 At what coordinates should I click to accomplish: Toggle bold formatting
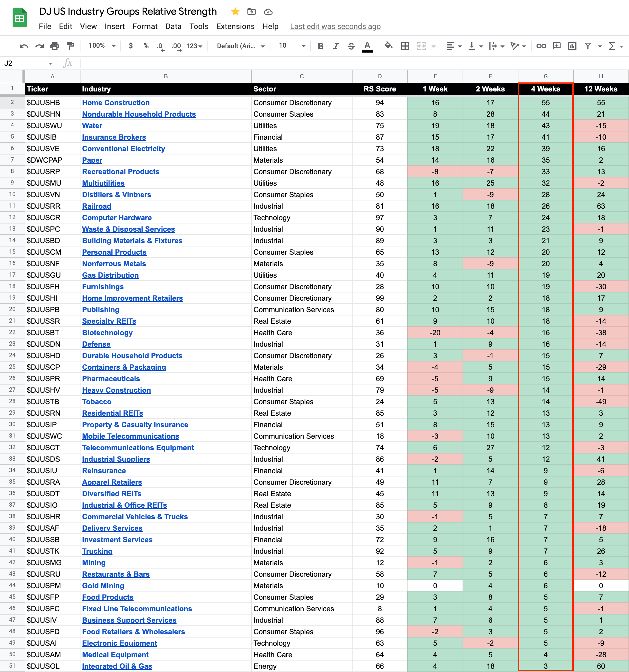tap(320, 46)
